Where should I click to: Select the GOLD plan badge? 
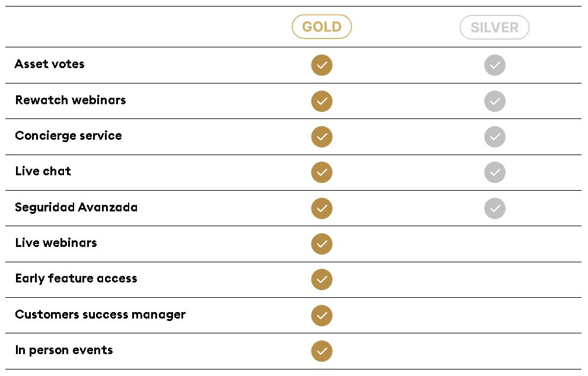pos(322,27)
